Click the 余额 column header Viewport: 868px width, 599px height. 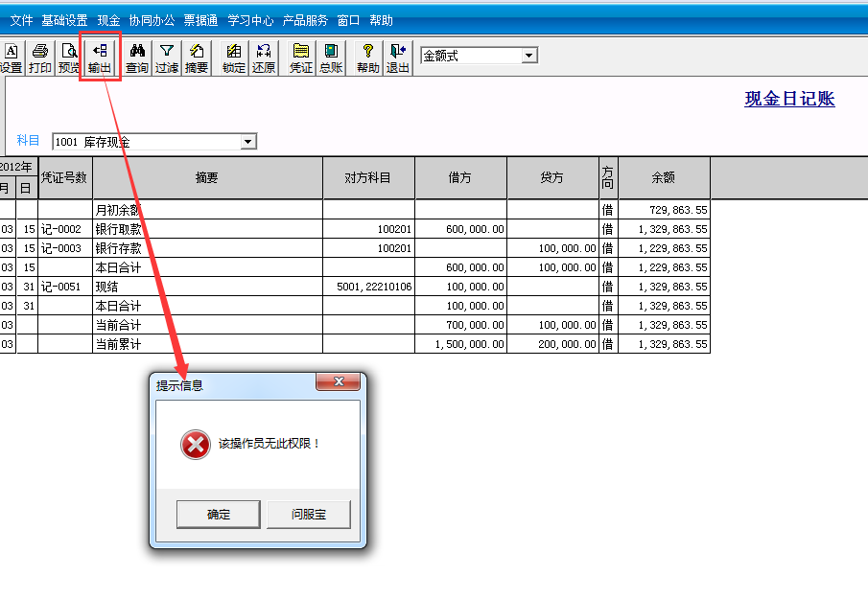pyautogui.click(x=664, y=177)
